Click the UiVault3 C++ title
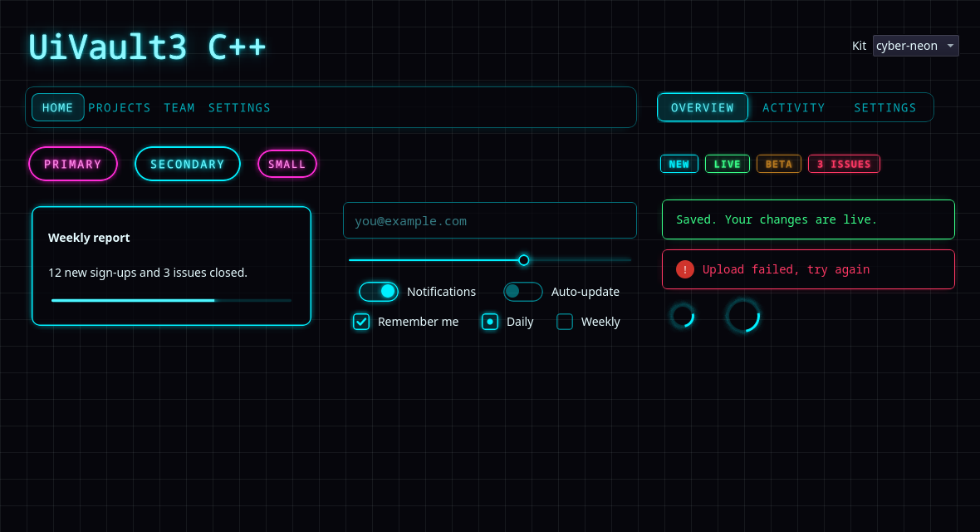Image resolution: width=980 pixels, height=532 pixels. 148,47
